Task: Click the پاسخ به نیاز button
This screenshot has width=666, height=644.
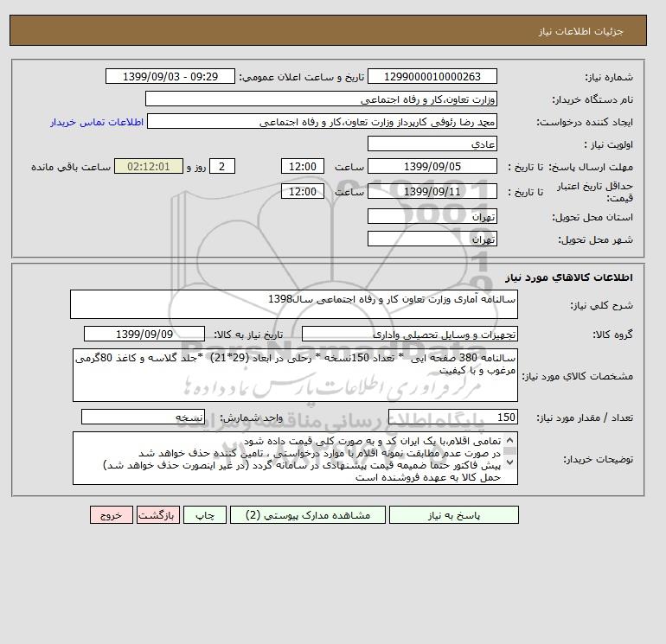Action: (453, 515)
